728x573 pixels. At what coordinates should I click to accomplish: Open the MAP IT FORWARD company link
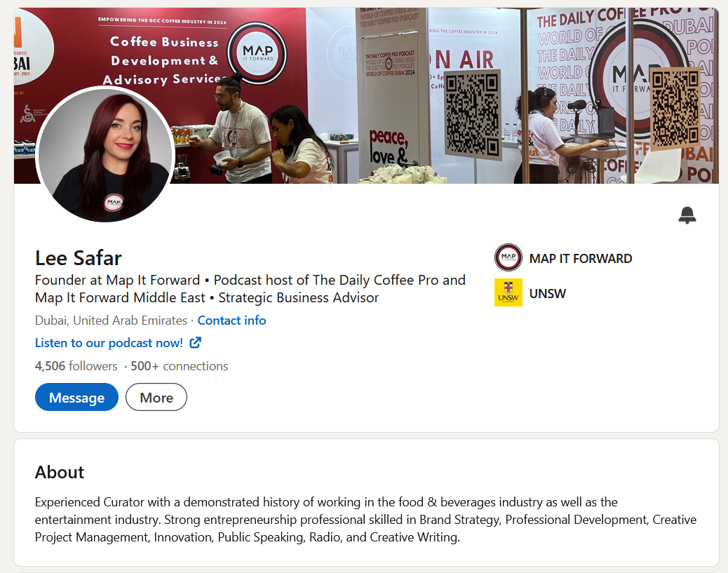[x=581, y=258]
